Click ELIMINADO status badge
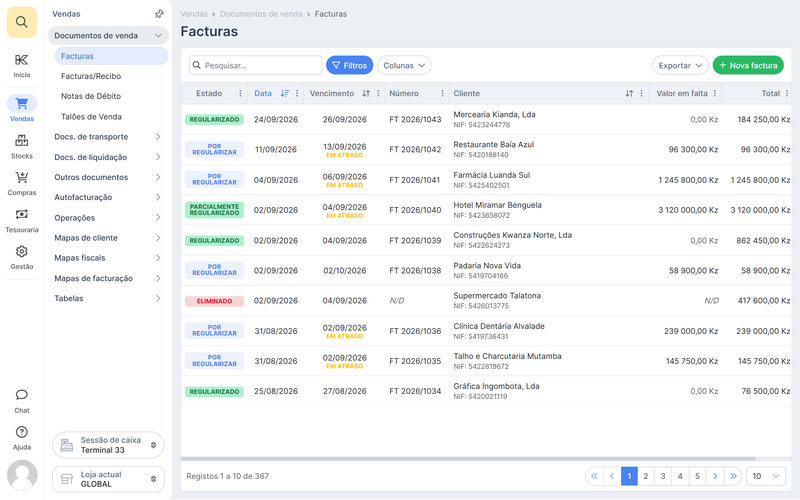 point(214,301)
